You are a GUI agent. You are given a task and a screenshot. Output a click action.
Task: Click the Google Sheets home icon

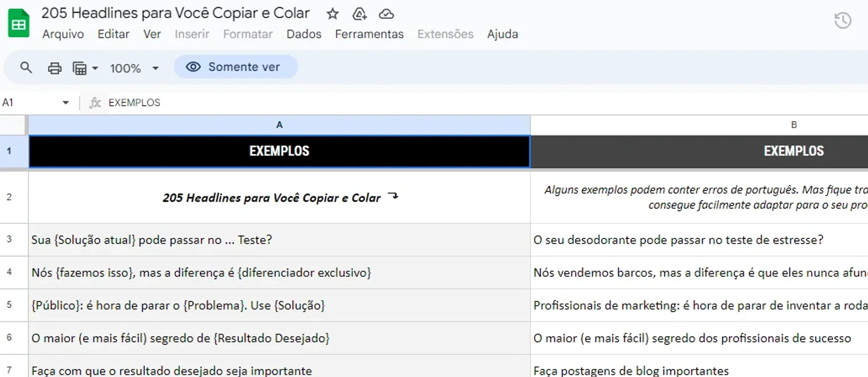[x=18, y=25]
